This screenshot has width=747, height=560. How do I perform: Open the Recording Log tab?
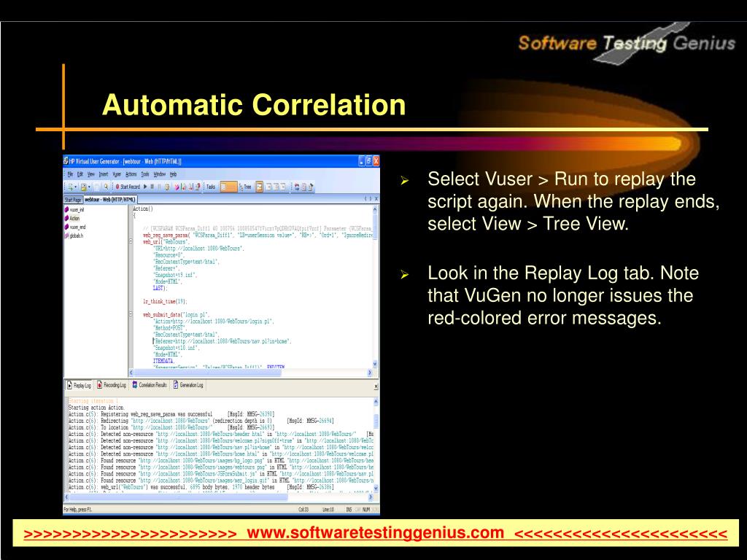coord(112,385)
